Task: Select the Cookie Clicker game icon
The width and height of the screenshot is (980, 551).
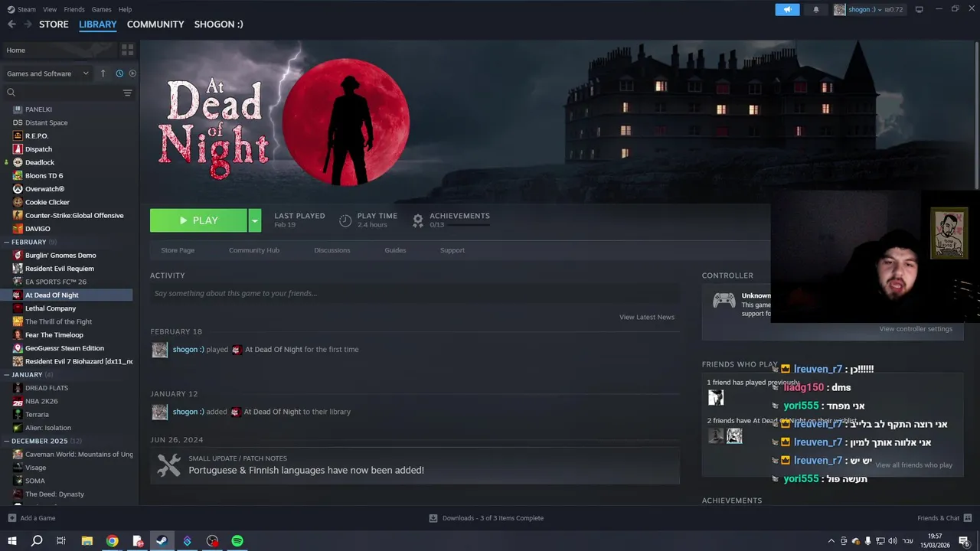Action: click(x=18, y=202)
